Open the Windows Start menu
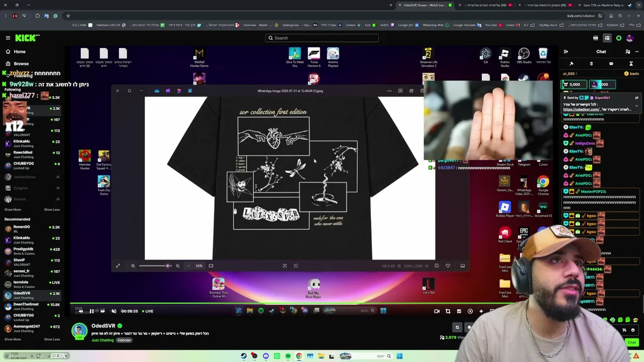644x362 pixels. pyautogui.click(x=399, y=356)
